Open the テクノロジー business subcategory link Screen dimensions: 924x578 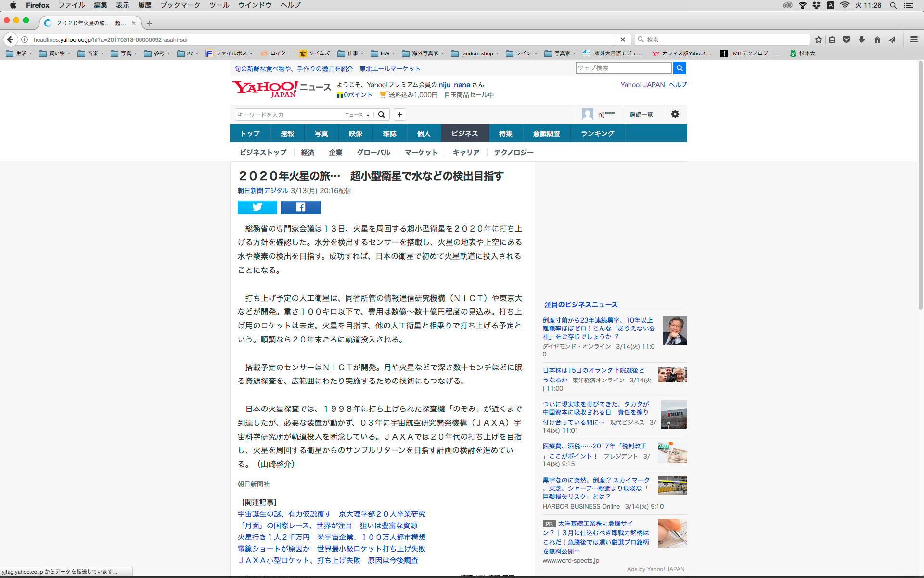tap(513, 152)
